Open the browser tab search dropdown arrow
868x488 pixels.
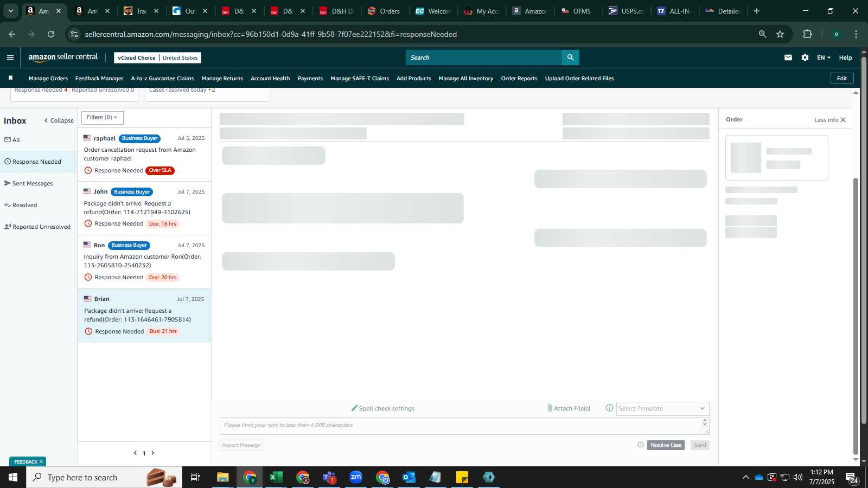10,11
